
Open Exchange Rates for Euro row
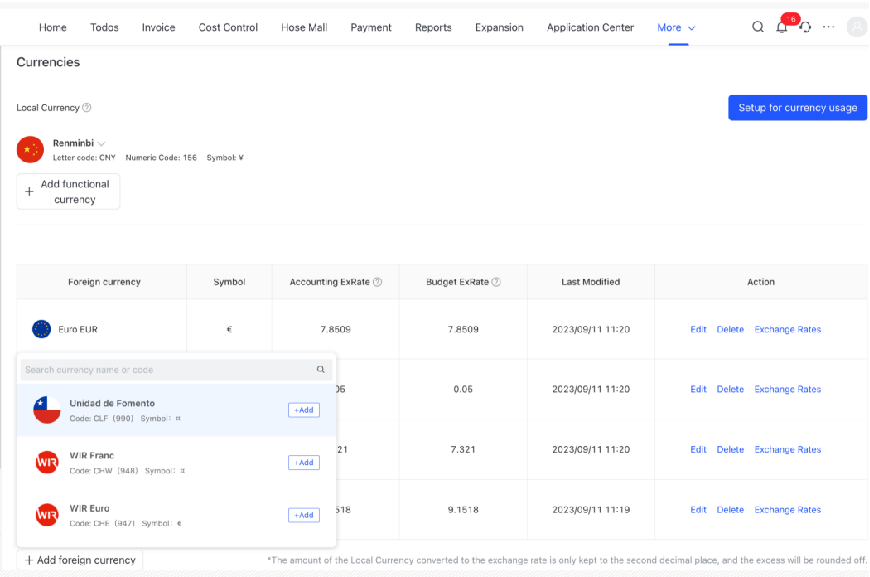click(x=787, y=329)
